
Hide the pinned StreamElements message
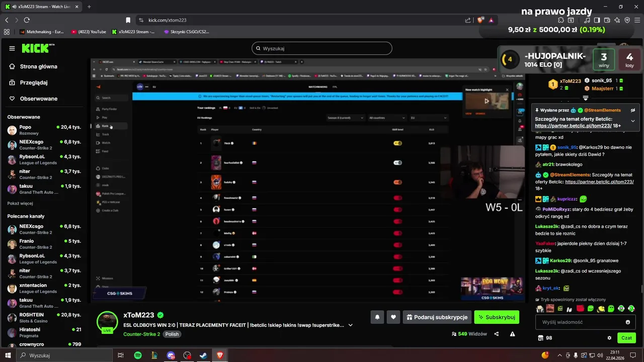[633, 110]
